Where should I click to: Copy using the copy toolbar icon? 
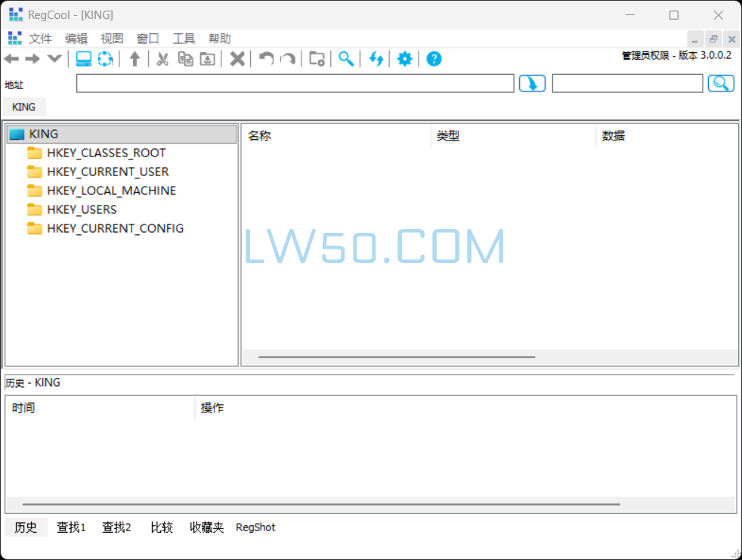[185, 58]
